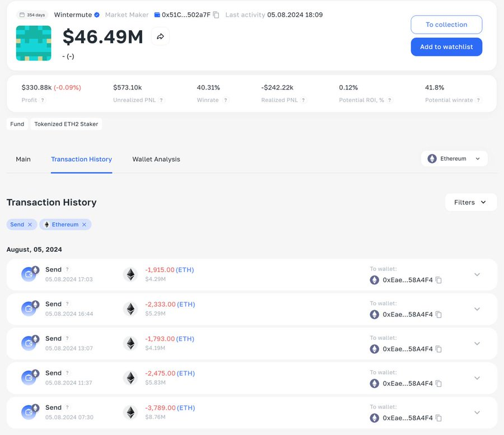The height and width of the screenshot is (435, 504).
Task: Click the wallet icon before 0x51C address
Action: coord(157,15)
